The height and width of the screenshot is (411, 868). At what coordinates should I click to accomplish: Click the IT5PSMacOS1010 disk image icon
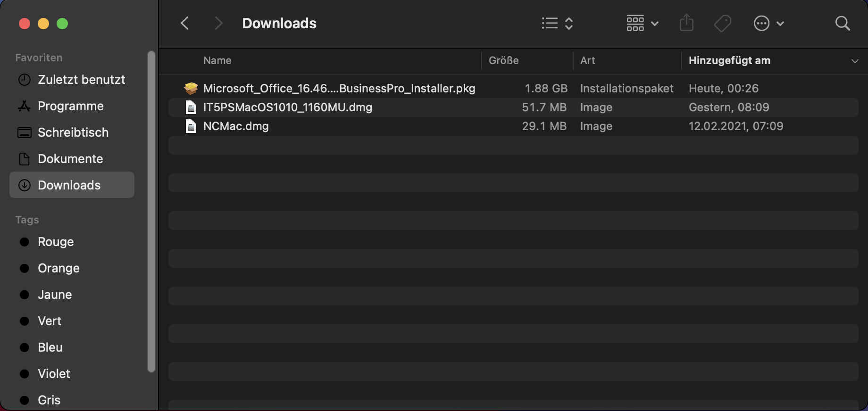point(191,107)
